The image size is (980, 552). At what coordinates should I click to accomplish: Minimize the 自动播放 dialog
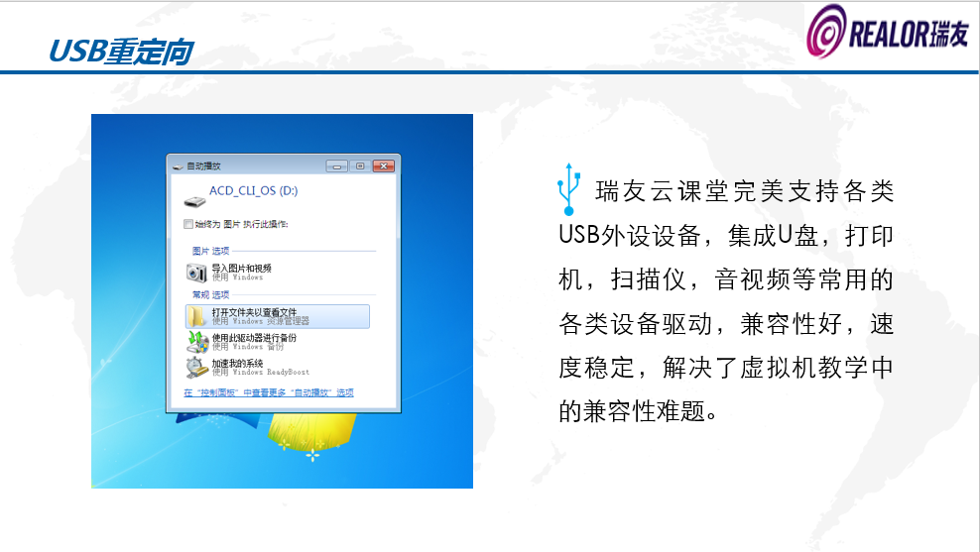[338, 166]
